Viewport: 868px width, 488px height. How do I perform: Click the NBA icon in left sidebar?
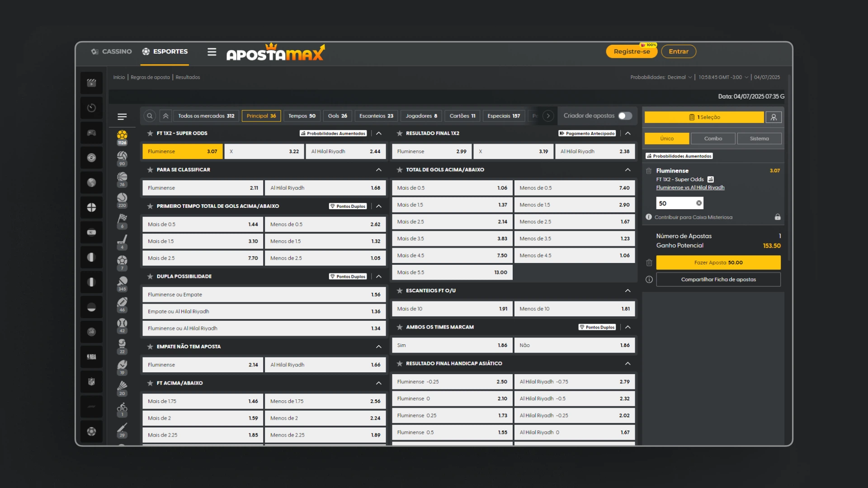[x=91, y=357]
